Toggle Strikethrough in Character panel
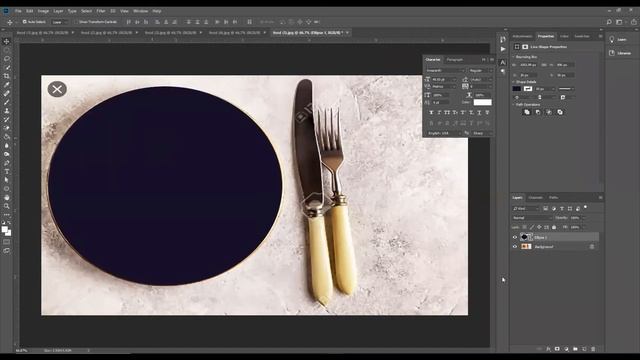The width and height of the screenshot is (640, 360). tap(487, 113)
